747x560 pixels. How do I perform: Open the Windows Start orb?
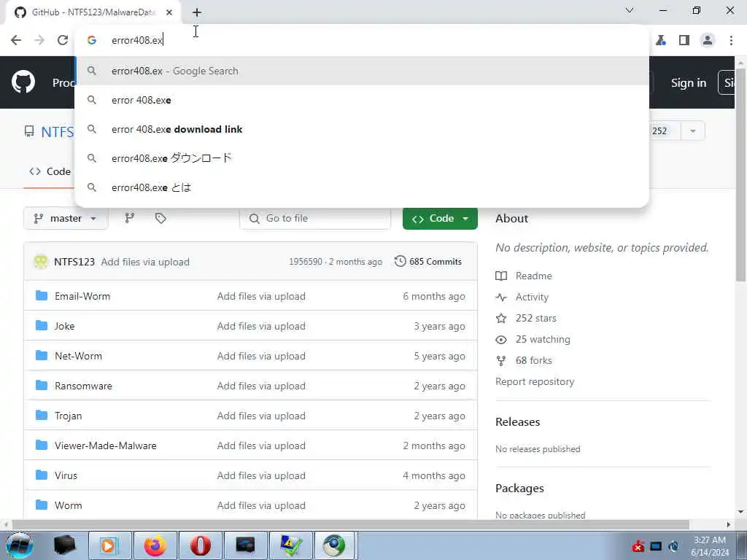(x=19, y=545)
